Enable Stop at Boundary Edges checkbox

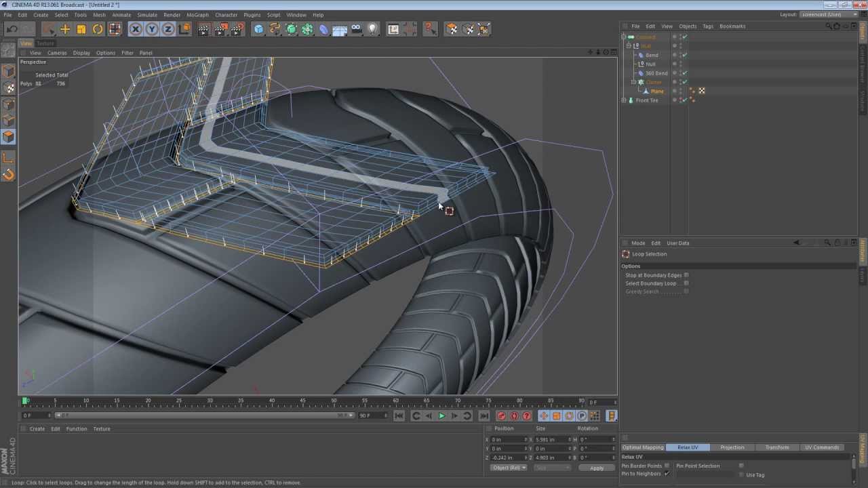686,275
